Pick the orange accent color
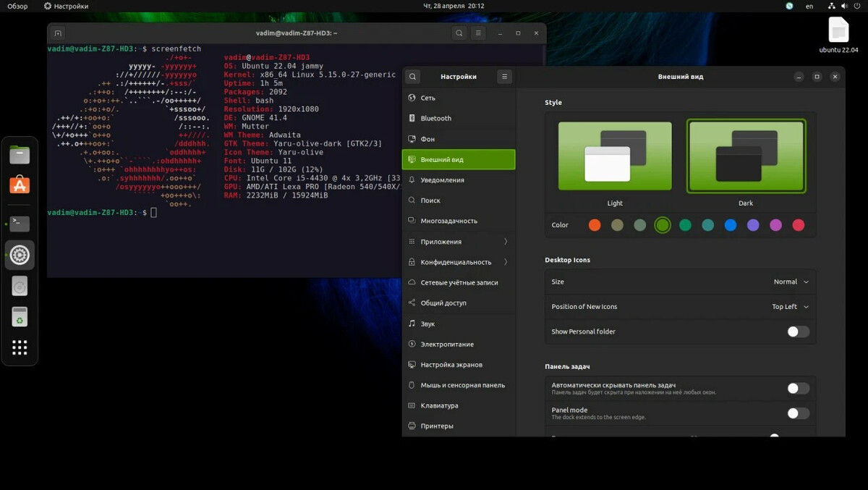The height and width of the screenshot is (490, 868). tap(595, 225)
